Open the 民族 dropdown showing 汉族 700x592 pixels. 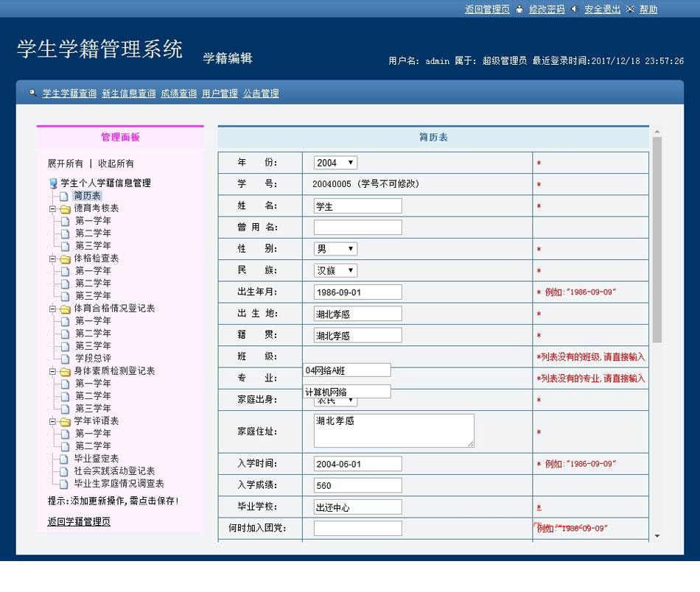tap(335, 270)
